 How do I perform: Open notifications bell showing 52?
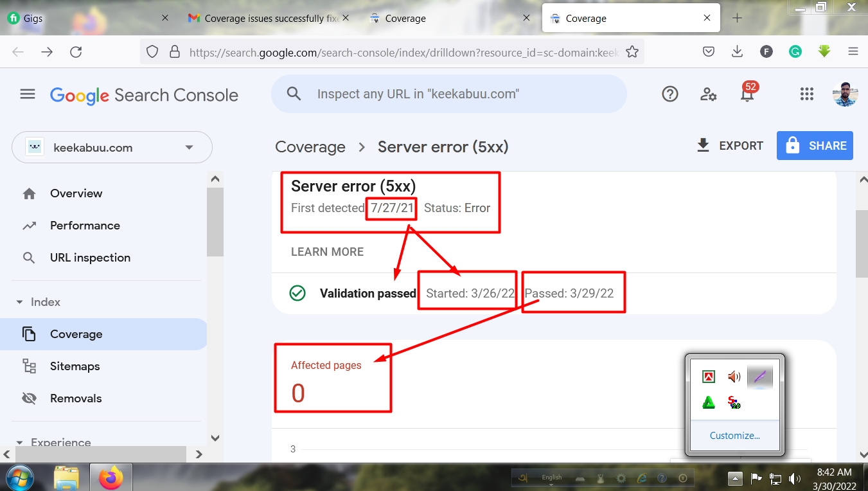tap(747, 93)
